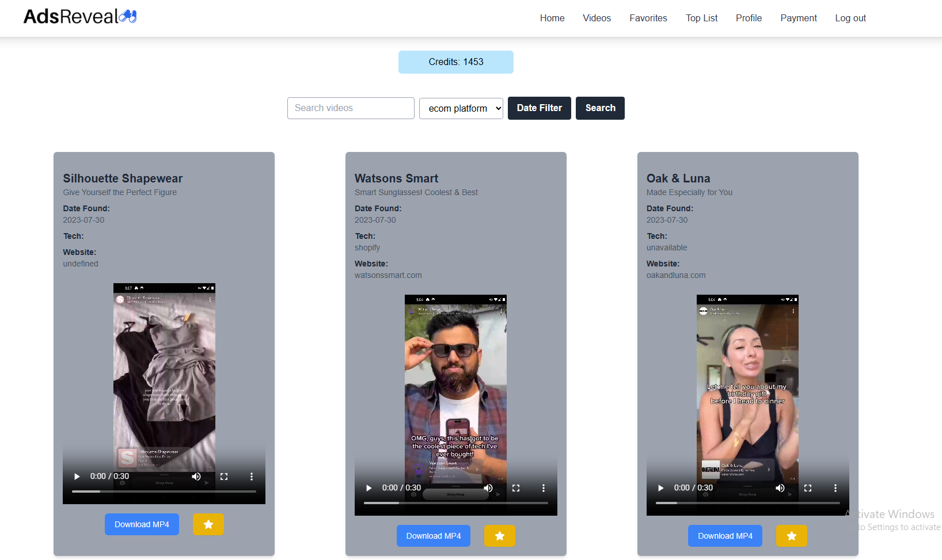This screenshot has width=942, height=560.
Task: Play the Silhouette Shapewear video
Action: coord(77,477)
